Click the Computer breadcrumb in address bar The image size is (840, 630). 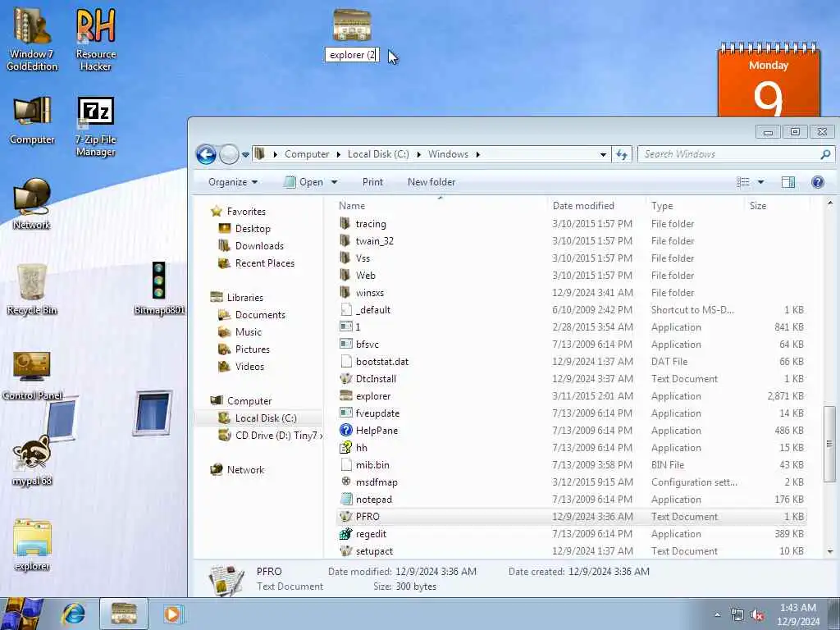[x=307, y=154]
